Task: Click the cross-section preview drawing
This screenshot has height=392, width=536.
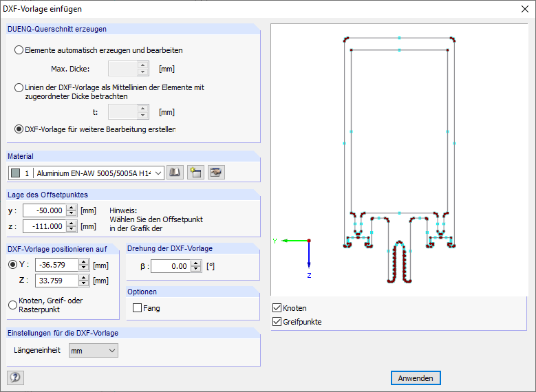Action: [x=399, y=160]
